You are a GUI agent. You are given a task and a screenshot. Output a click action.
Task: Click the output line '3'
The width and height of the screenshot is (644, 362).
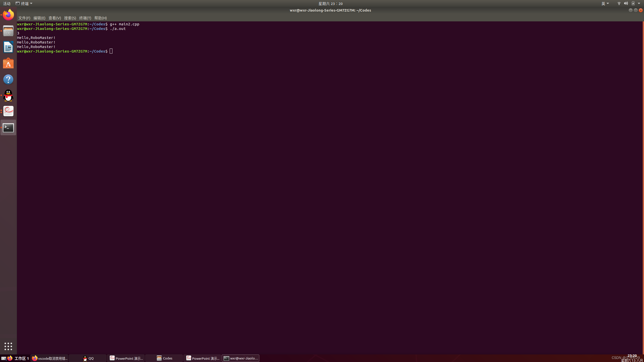click(18, 33)
